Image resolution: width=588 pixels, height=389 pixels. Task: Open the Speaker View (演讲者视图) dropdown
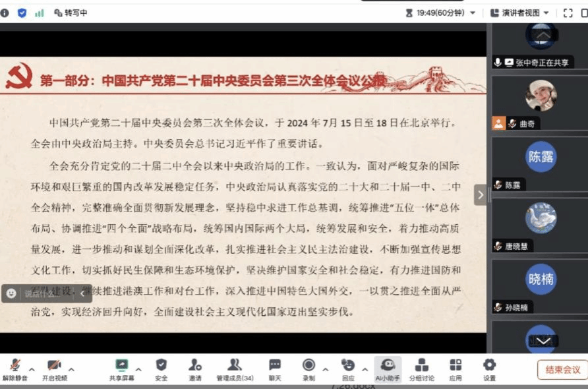520,13
